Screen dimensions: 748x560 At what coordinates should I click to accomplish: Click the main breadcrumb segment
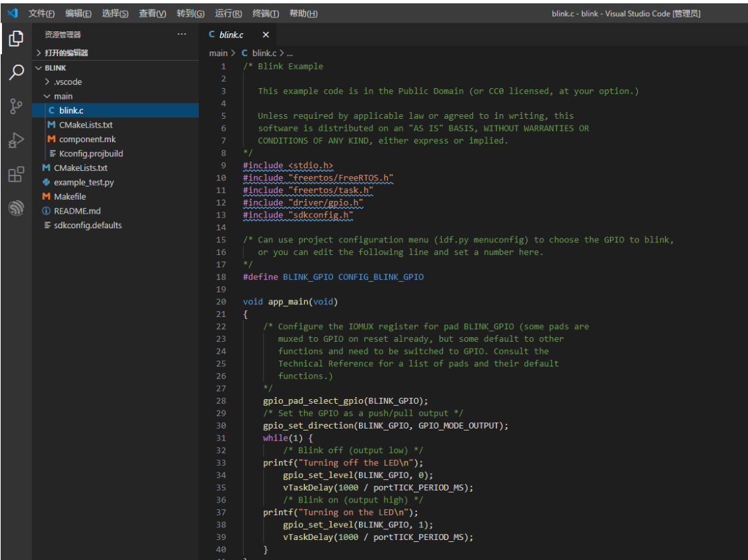(x=218, y=53)
